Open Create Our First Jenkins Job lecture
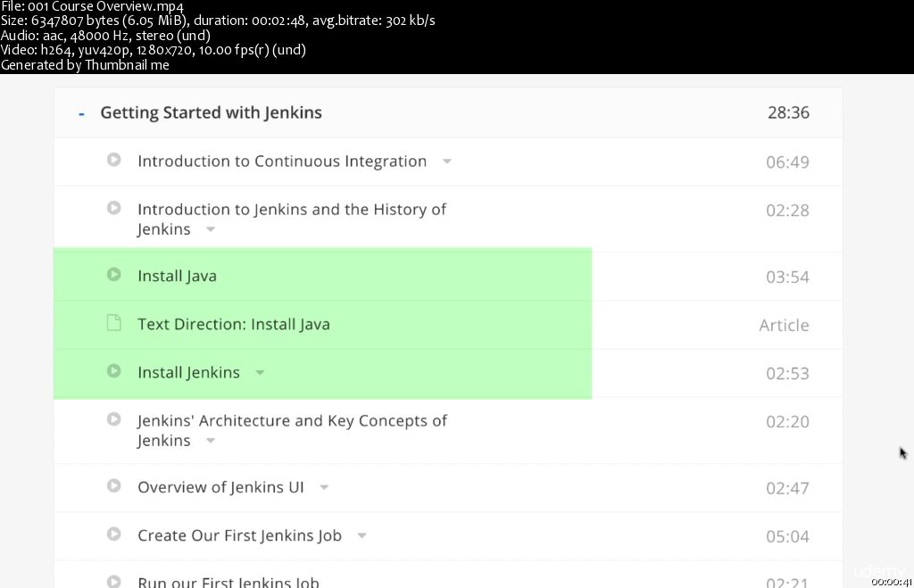 239,535
